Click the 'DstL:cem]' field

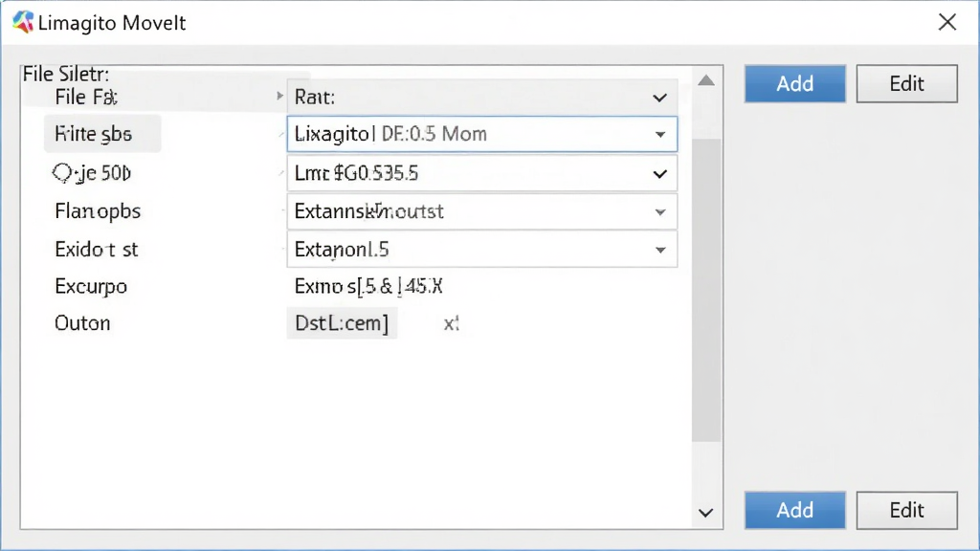pyautogui.click(x=342, y=323)
